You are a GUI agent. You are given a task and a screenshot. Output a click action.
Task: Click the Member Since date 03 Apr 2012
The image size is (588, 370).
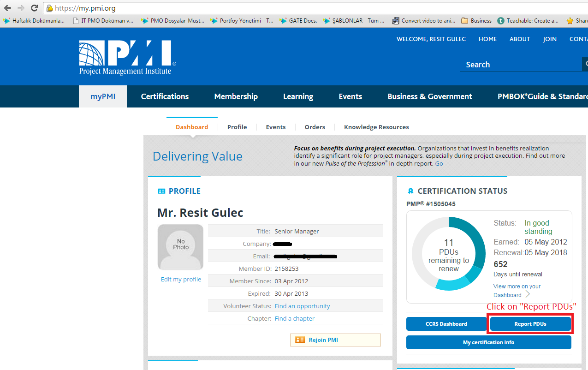[x=291, y=281]
